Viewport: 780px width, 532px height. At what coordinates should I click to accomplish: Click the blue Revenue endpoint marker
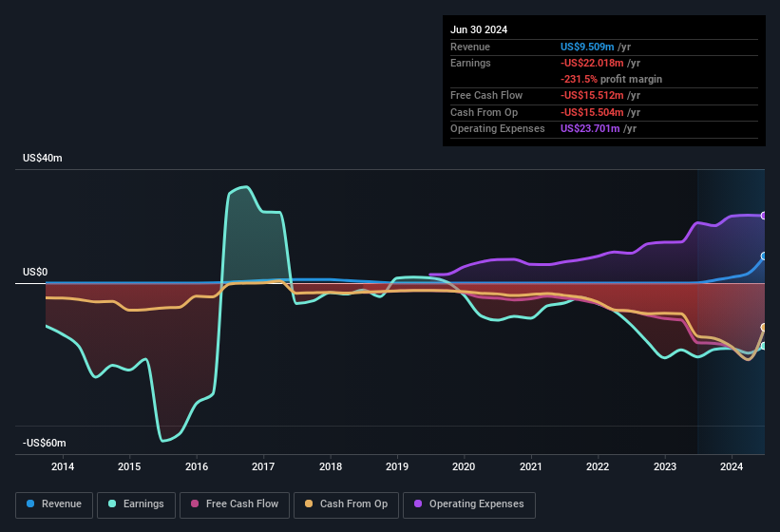(764, 256)
